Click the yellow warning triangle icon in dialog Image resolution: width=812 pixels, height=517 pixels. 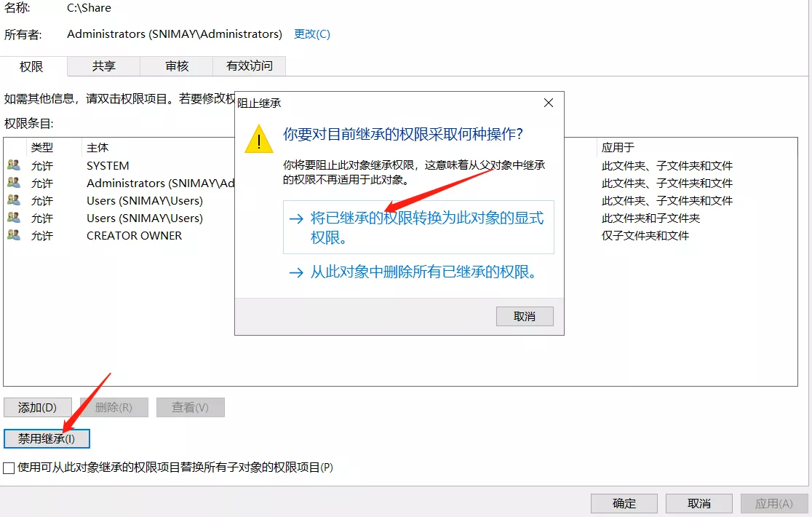259,139
